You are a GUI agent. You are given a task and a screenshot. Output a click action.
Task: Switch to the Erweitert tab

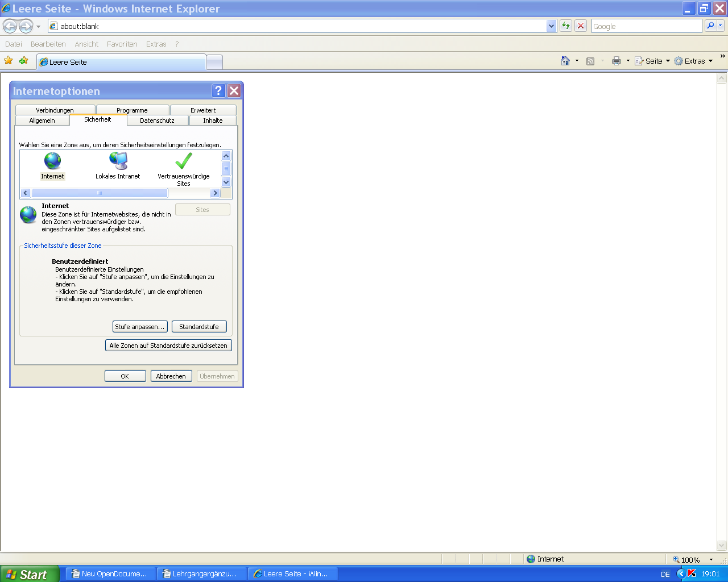203,110
